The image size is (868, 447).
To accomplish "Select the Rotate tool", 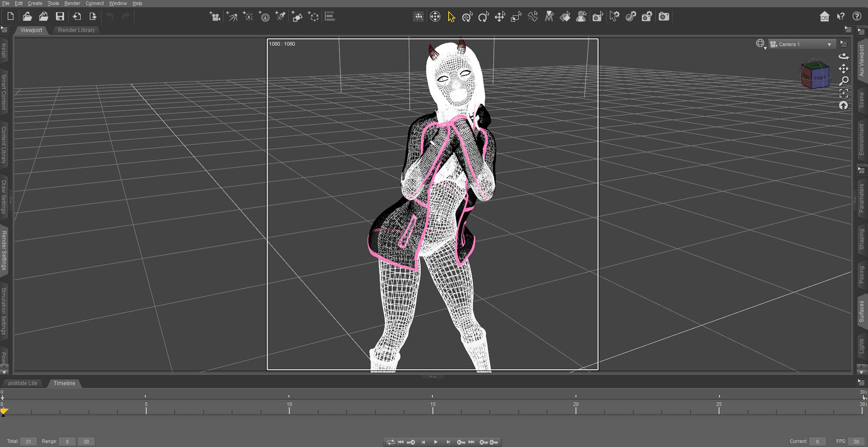I will pos(484,17).
